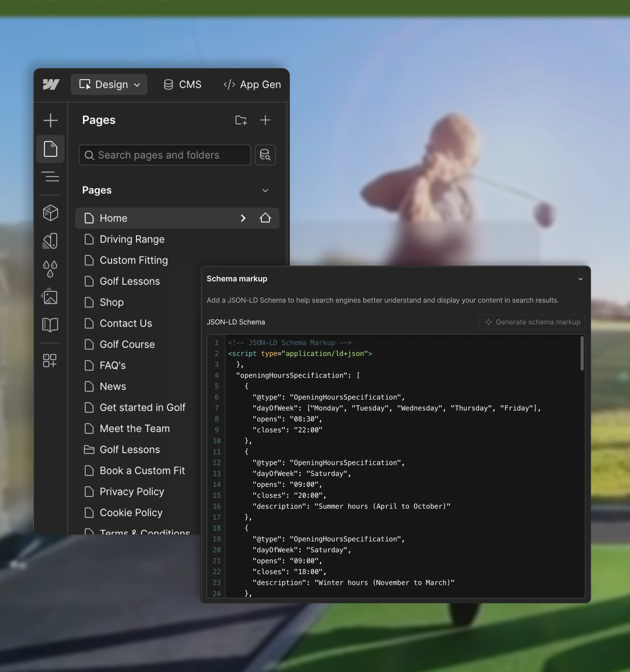The height and width of the screenshot is (672, 630).
Task: Open the Assets panel image icon
Action: (50, 296)
